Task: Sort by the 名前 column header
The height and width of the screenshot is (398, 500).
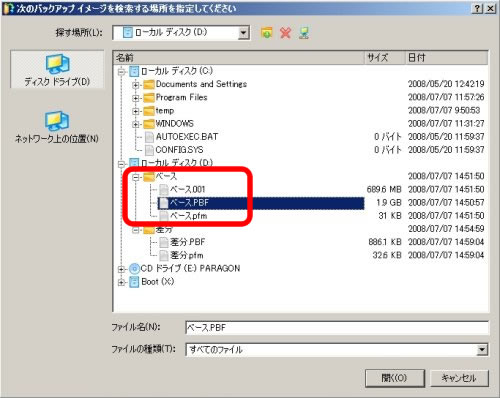Action: (x=238, y=58)
